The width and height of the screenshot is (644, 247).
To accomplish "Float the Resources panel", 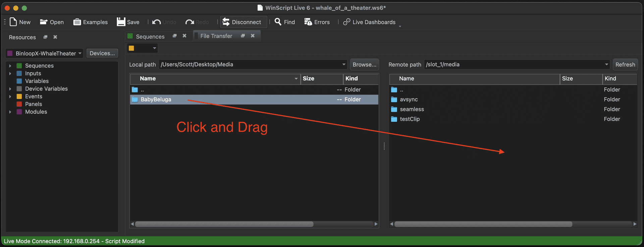I will coord(45,37).
